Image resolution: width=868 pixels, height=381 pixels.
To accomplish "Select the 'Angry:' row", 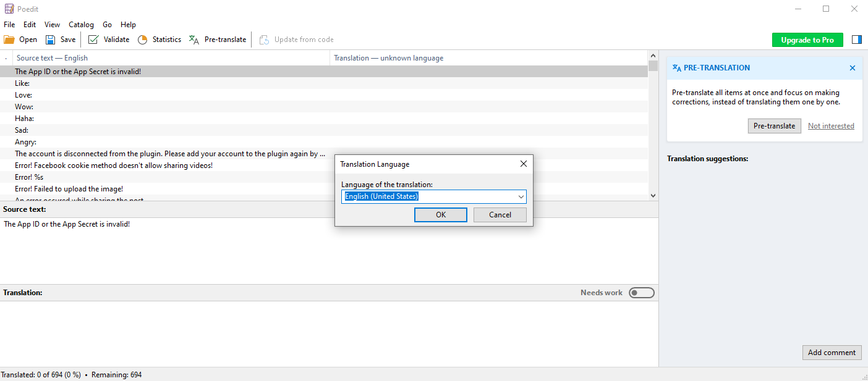I will pyautogui.click(x=324, y=142).
